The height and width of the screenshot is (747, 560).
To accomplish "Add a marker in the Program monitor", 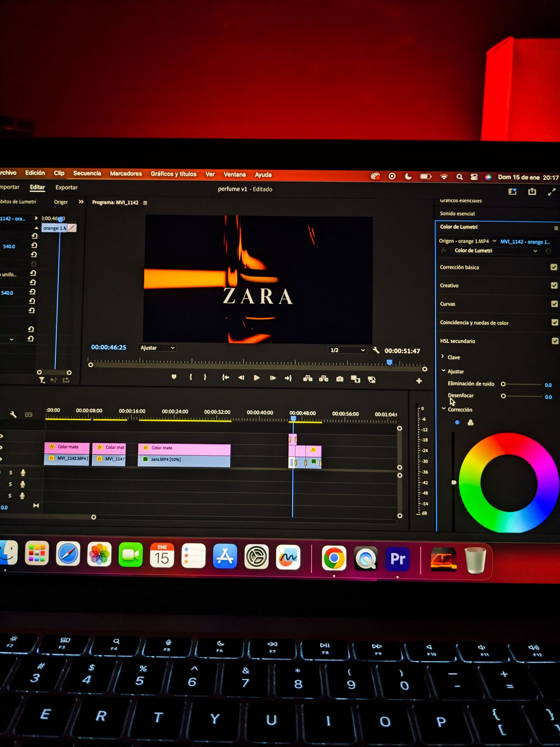I will (174, 377).
